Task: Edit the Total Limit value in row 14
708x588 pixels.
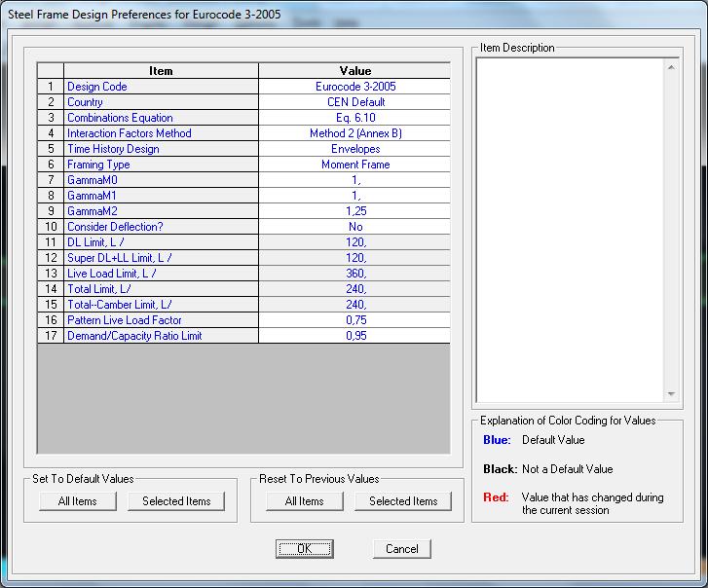Action: click(x=354, y=289)
